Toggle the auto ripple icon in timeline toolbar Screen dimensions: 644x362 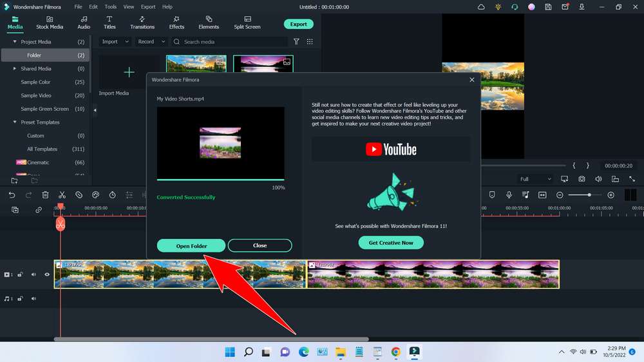[542, 195]
